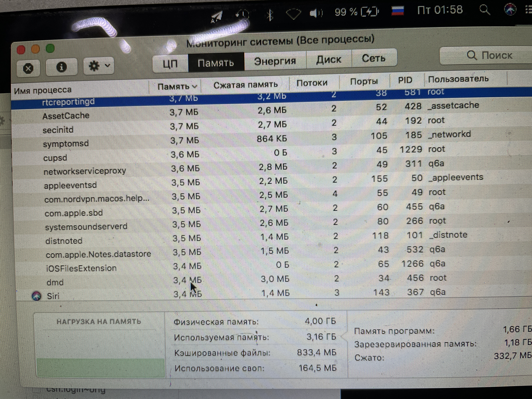The width and height of the screenshot is (532, 399).
Task: Sort by PID column header
Action: (x=405, y=80)
